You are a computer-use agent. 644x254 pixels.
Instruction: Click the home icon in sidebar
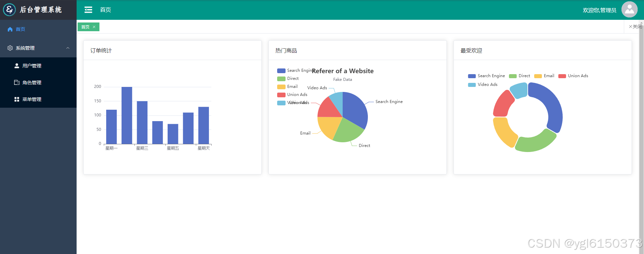tap(10, 29)
